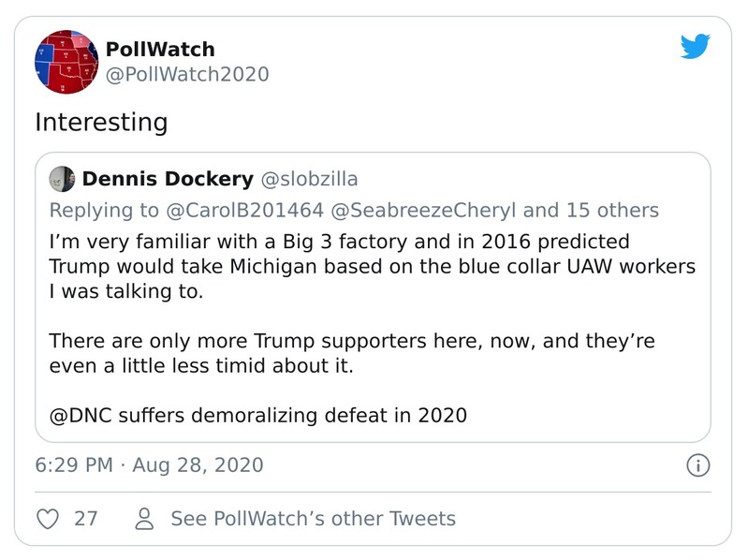The image size is (748, 560).
Task: Open the quoted tweet's Big 3 factory paragraph
Action: pyautogui.click(x=372, y=266)
